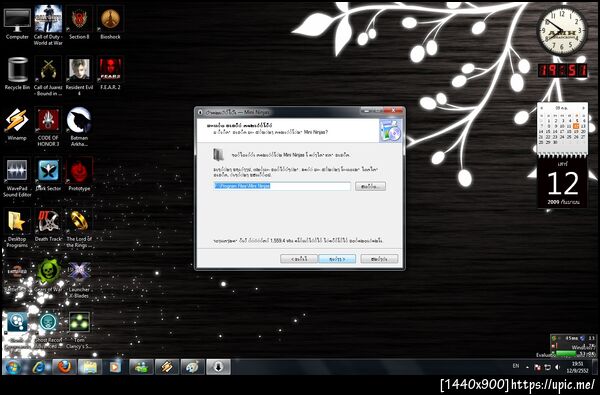The height and width of the screenshot is (395, 600).
Task: Open the network tray icon
Action: click(x=548, y=367)
